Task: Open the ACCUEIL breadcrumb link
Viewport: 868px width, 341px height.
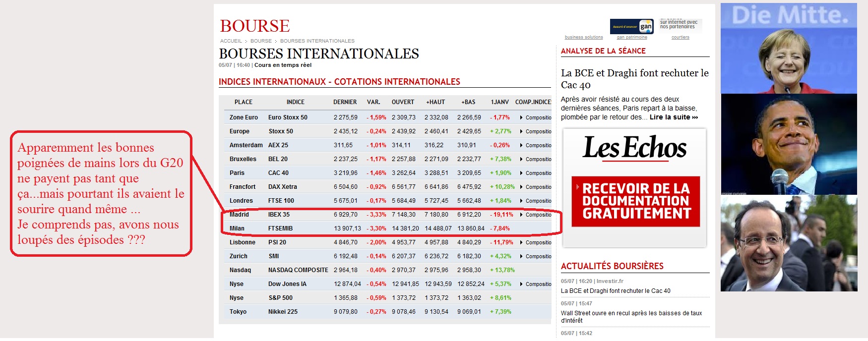Action: tap(231, 41)
